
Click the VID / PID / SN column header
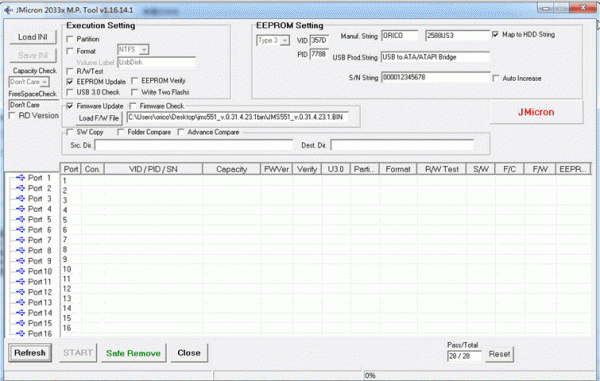(x=153, y=169)
